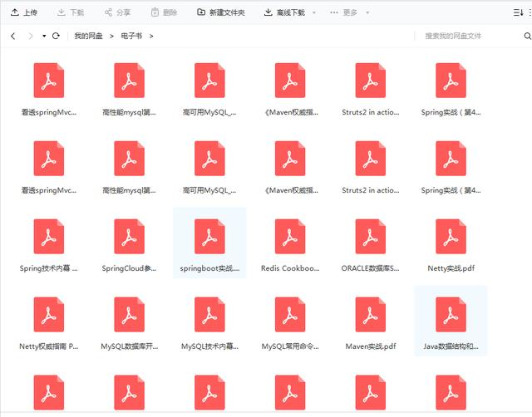Select the 电子书 breadcrumb
Screen dimensions: 532x417
click(x=131, y=36)
